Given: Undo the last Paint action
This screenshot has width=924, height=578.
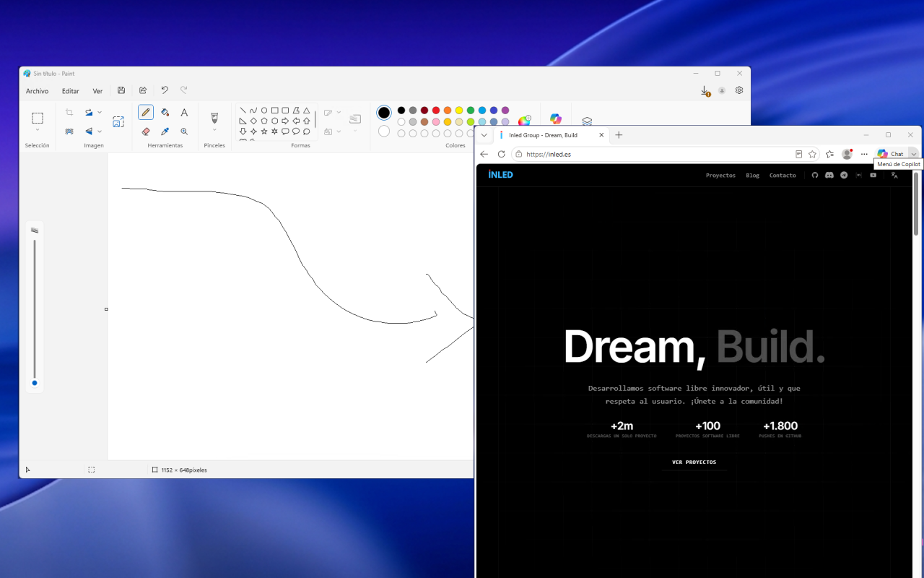Looking at the screenshot, I should 165,90.
